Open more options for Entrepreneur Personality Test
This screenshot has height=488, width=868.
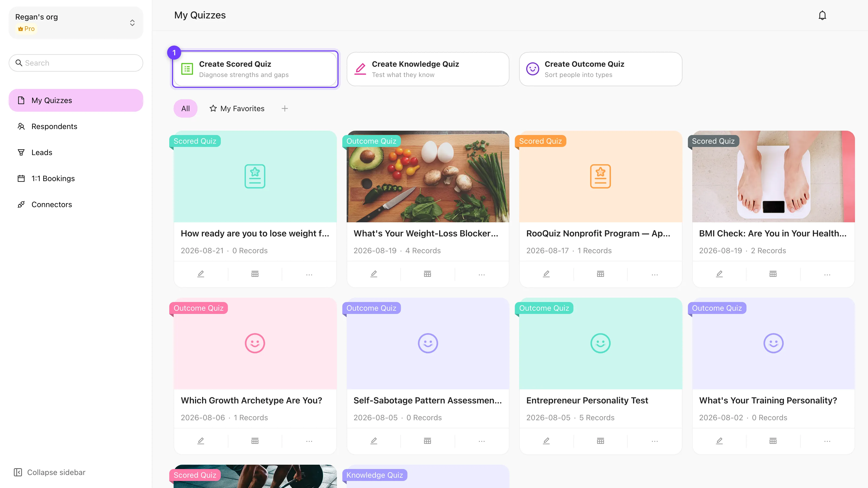tap(655, 441)
